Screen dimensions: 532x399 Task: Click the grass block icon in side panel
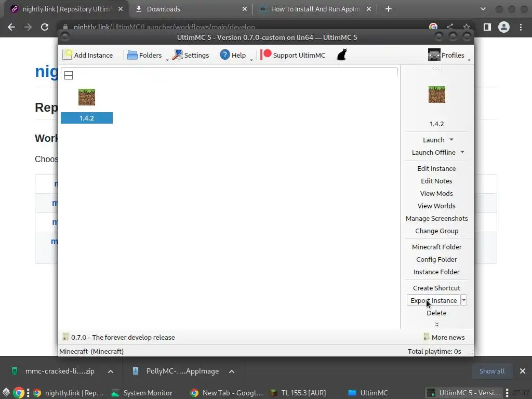point(436,95)
